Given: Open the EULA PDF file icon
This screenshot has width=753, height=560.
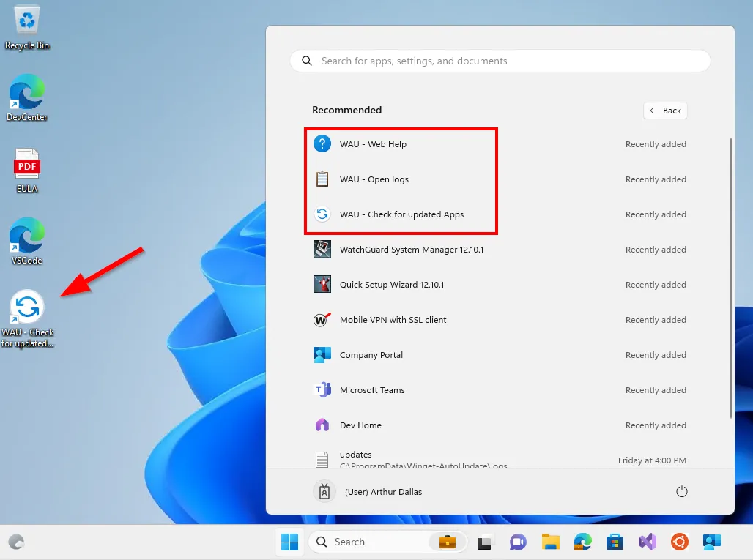Looking at the screenshot, I should (x=27, y=171).
